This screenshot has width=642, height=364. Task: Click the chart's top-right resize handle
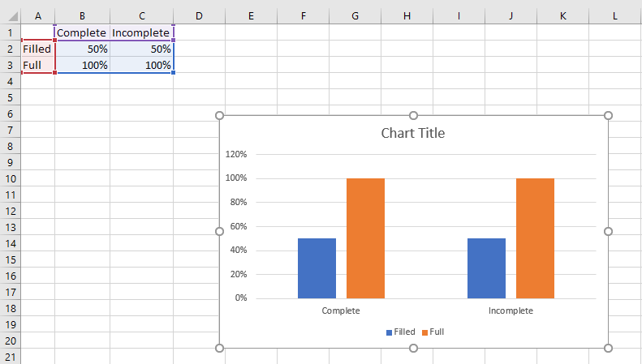608,116
